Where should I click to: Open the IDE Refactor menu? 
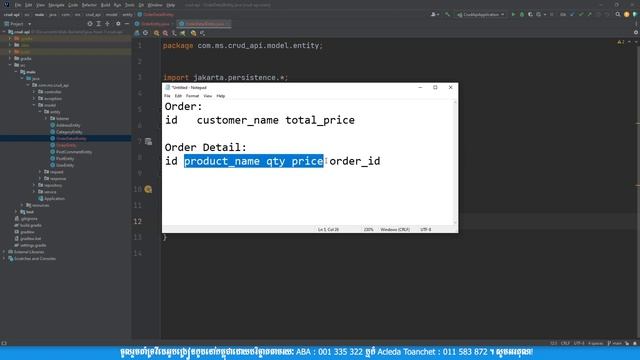tap(89, 5)
